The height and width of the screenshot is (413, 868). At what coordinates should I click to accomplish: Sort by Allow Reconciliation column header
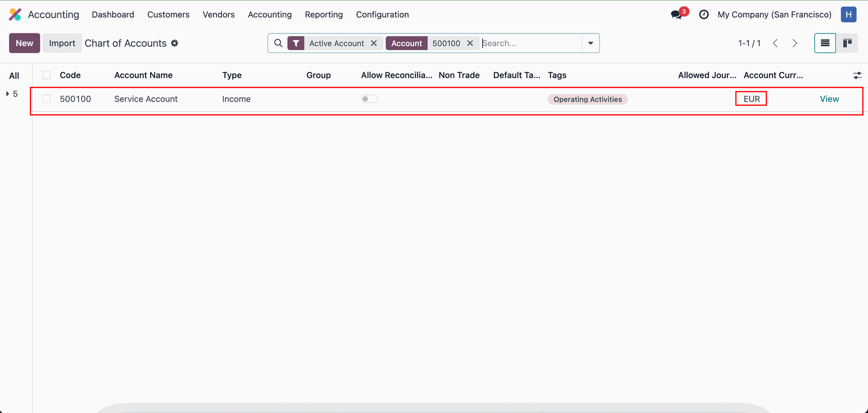(396, 75)
